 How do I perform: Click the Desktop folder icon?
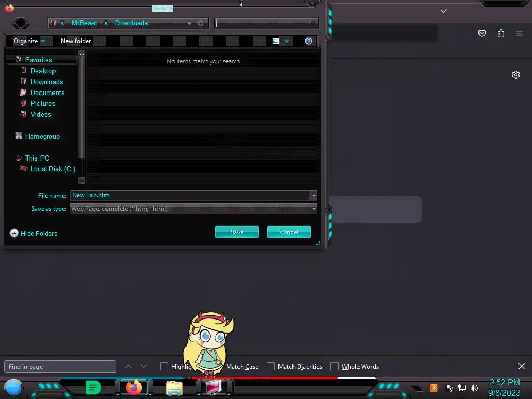(x=24, y=70)
